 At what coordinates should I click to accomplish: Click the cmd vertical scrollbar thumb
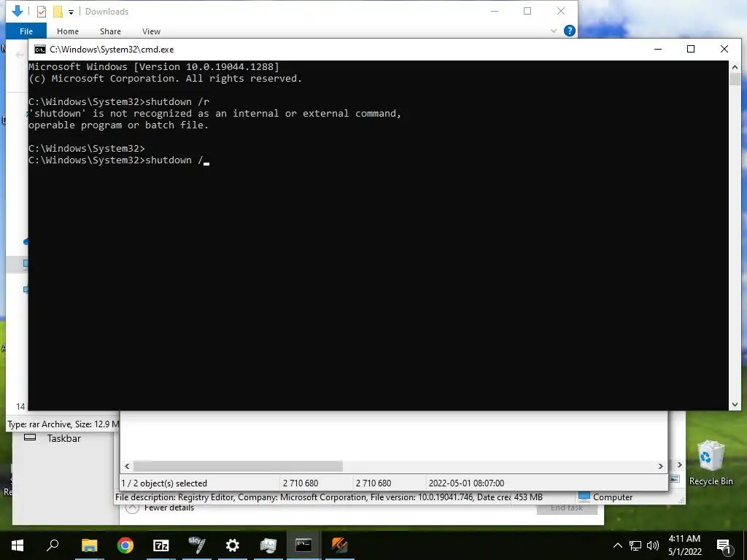pyautogui.click(x=735, y=79)
